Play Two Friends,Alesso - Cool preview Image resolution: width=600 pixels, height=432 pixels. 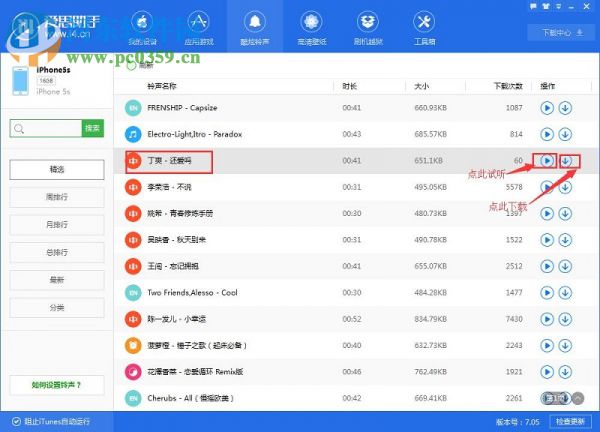point(547,293)
